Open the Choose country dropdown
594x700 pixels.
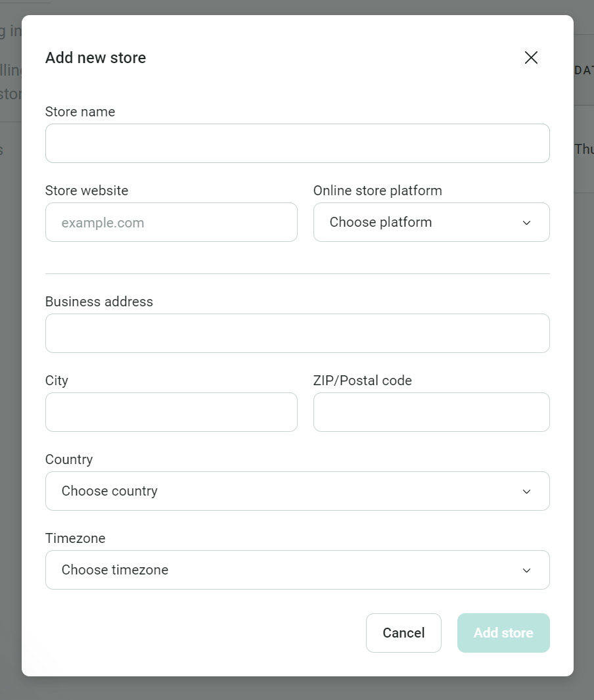(297, 491)
